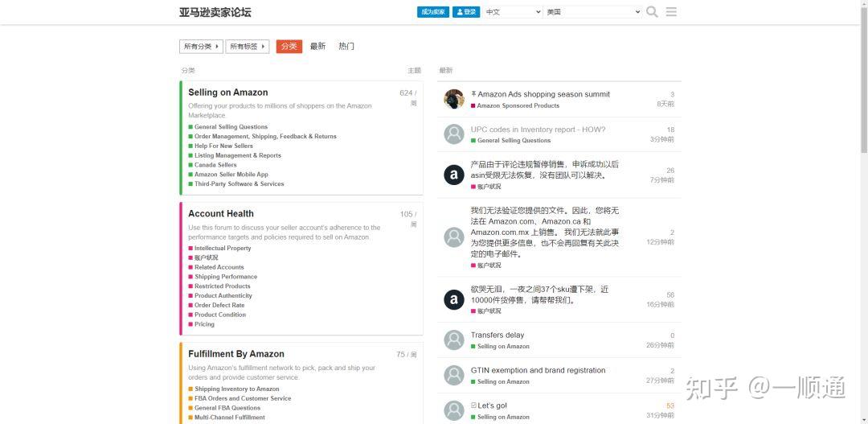The width and height of the screenshot is (868, 424).
Task: Open the Transfers delay topic
Action: 497,335
